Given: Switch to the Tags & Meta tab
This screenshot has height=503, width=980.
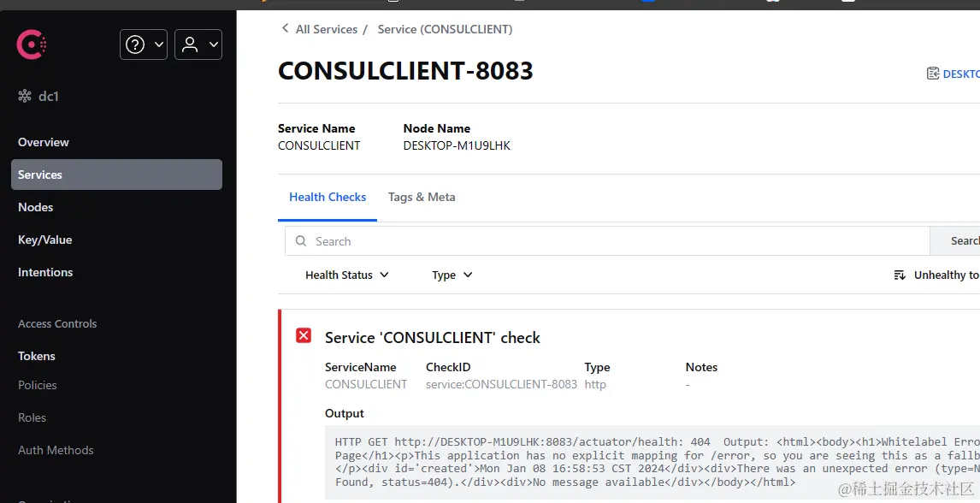Looking at the screenshot, I should pos(422,198).
